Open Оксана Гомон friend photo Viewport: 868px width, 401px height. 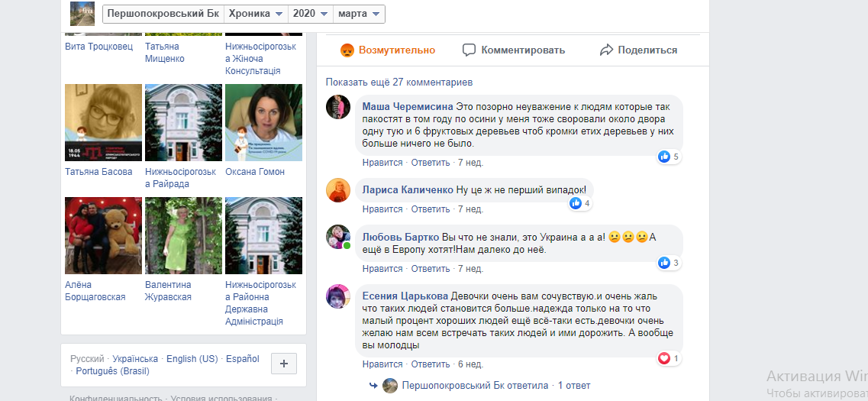click(263, 122)
